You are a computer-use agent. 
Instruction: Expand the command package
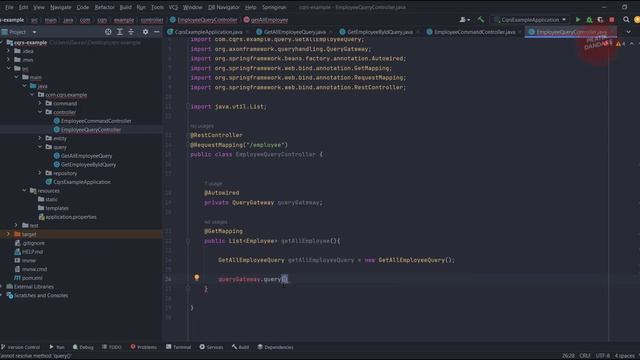coord(40,103)
